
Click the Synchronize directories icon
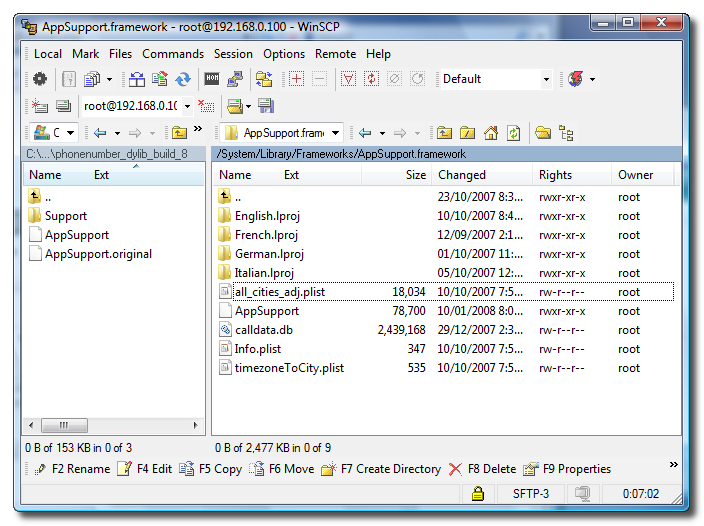click(x=183, y=79)
